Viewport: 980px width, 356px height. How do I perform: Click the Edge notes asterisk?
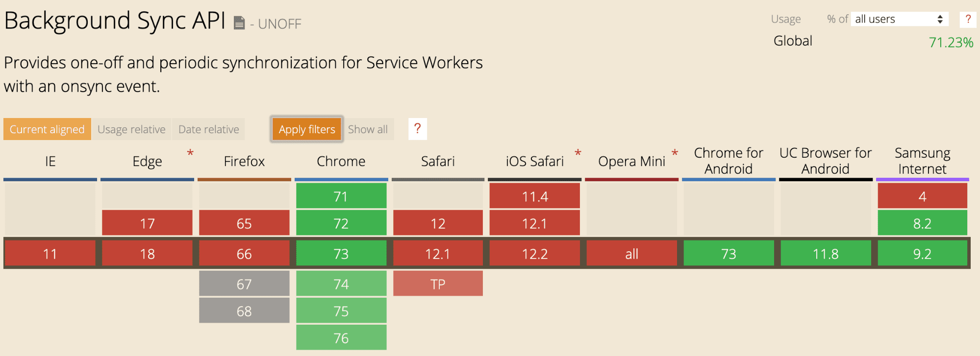coord(190,153)
